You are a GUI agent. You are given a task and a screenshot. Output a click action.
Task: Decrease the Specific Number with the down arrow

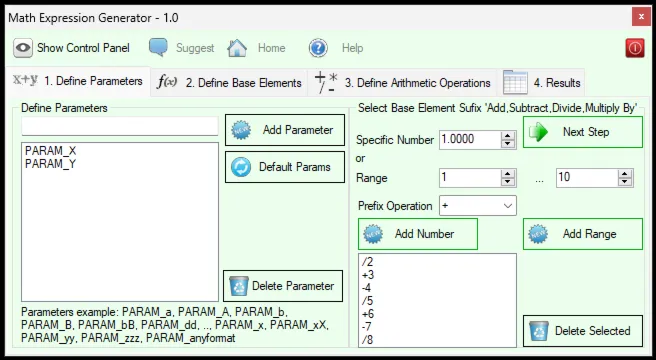(508, 144)
